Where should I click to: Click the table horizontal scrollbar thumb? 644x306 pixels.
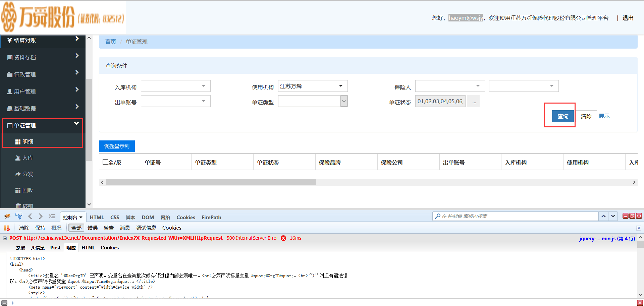[x=211, y=182]
